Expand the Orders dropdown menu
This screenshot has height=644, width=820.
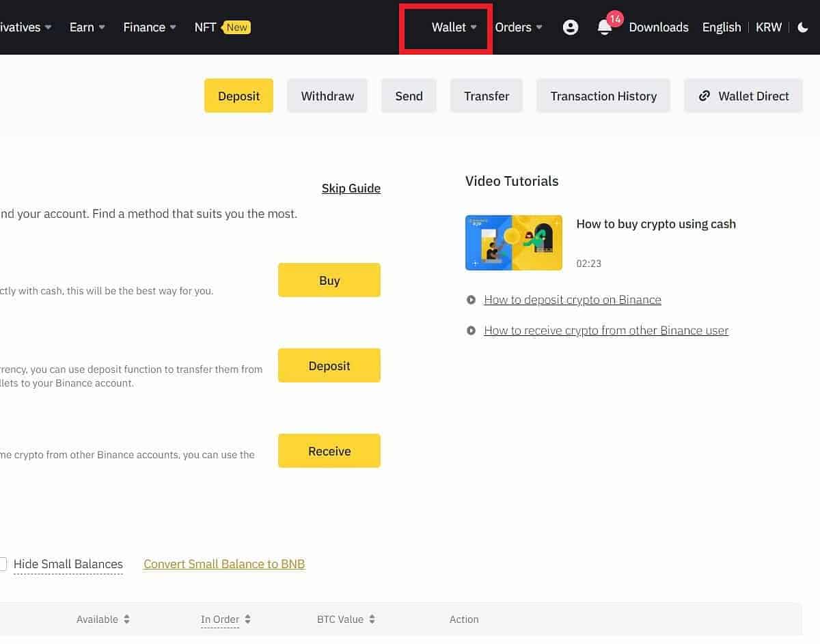(x=518, y=27)
